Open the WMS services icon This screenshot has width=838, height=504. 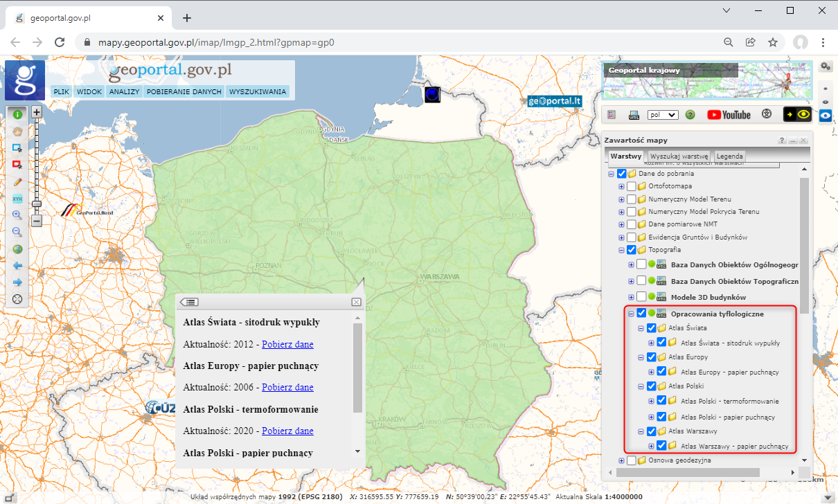634,114
